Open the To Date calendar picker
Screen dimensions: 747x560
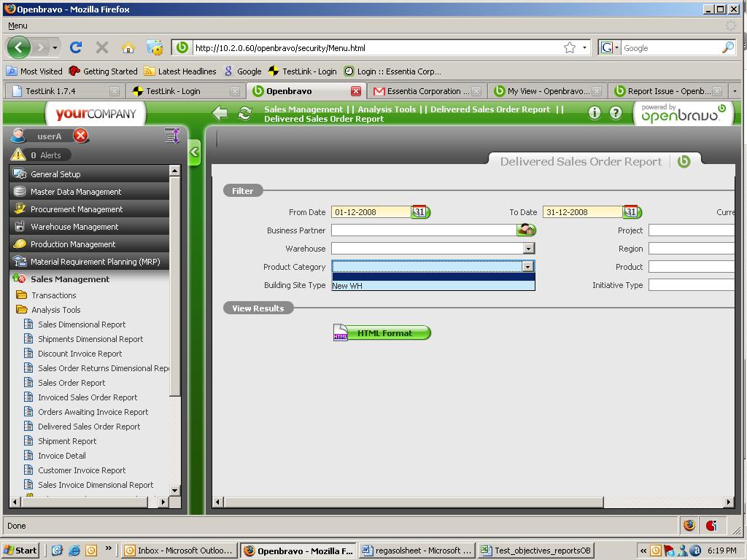pos(631,212)
